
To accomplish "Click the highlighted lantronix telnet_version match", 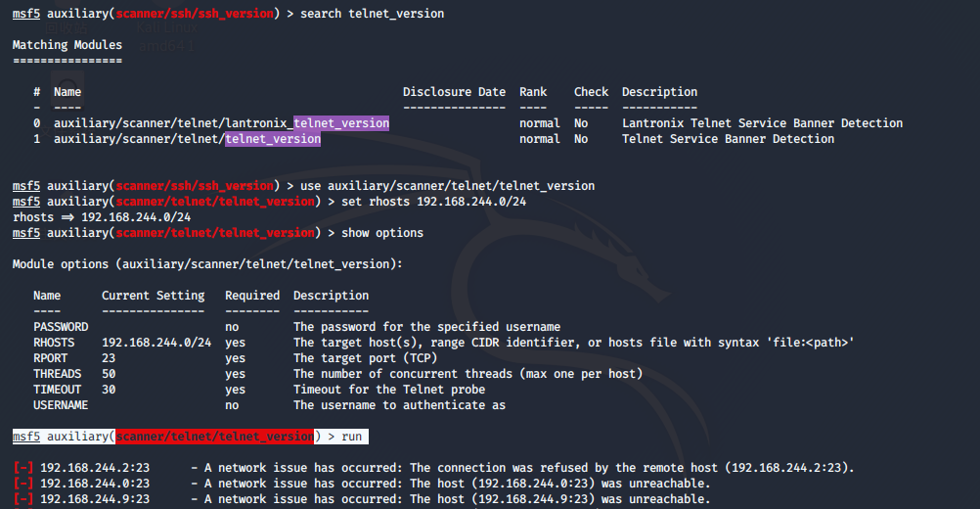I will pyautogui.click(x=340, y=123).
